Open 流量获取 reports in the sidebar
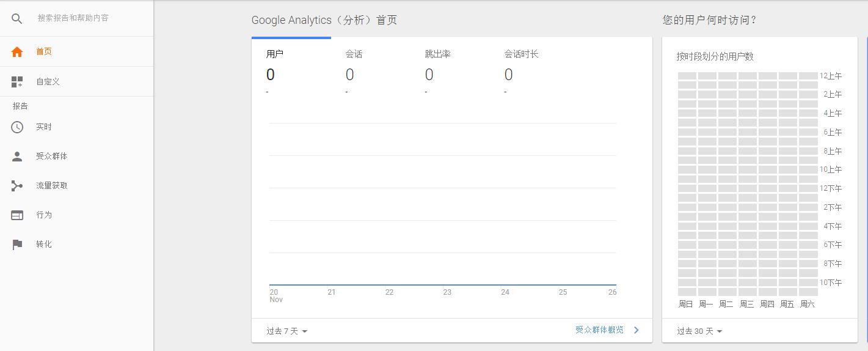The image size is (868, 351). point(52,186)
